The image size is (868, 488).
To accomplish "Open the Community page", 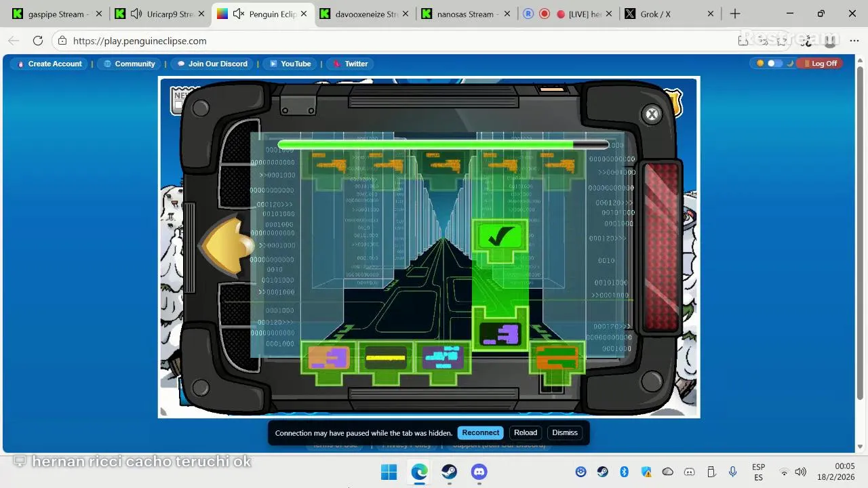I will tap(129, 64).
